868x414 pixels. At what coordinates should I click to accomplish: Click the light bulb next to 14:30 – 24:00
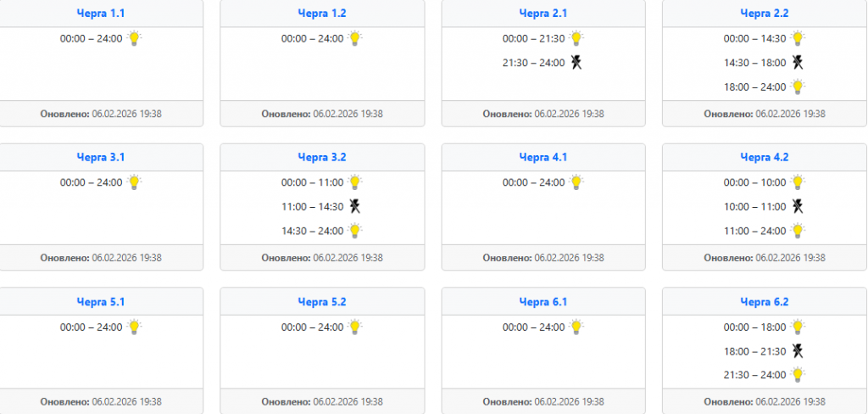[x=355, y=231]
